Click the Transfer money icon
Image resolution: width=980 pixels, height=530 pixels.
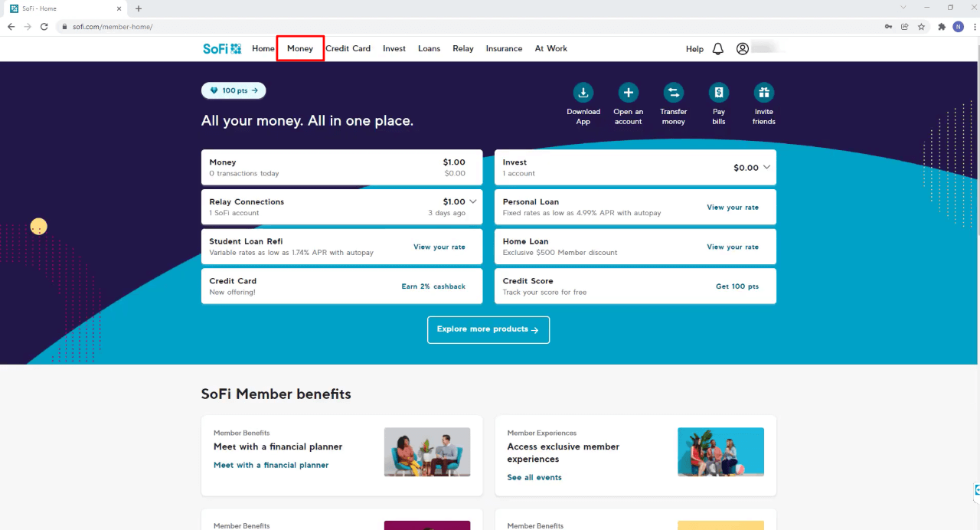[673, 93]
